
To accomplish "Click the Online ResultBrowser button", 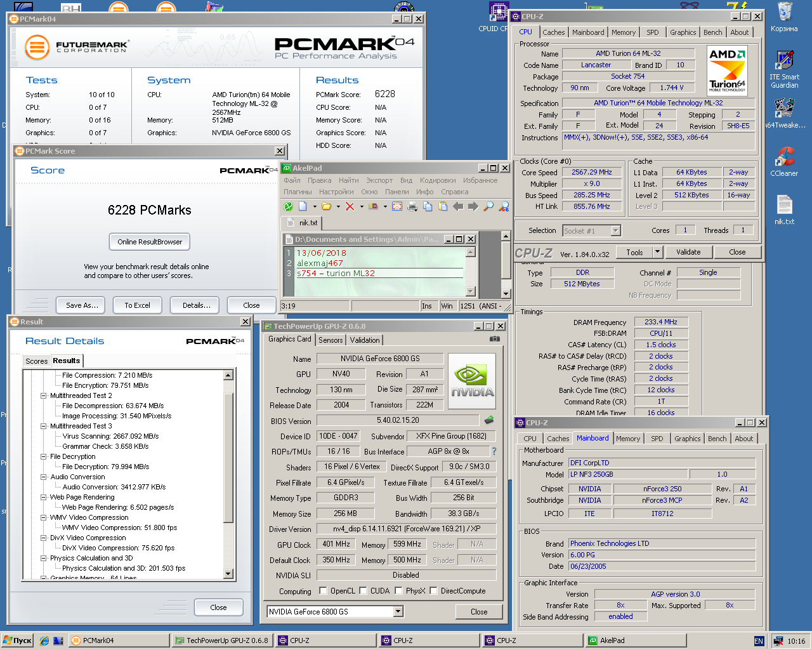I will [x=150, y=242].
